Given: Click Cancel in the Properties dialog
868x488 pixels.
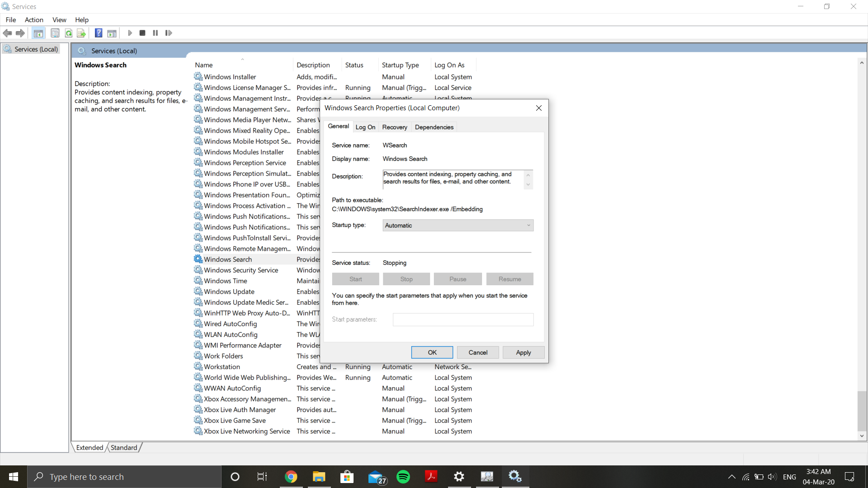Looking at the screenshot, I should pyautogui.click(x=478, y=352).
